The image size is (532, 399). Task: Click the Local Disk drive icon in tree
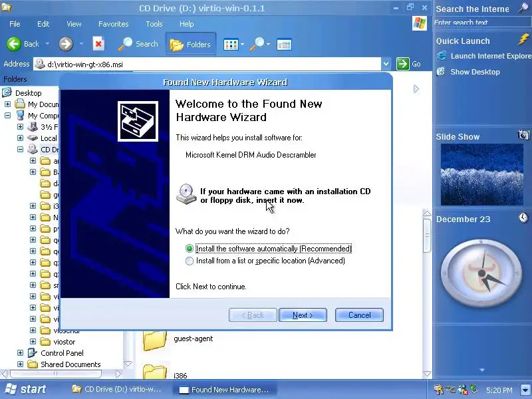pos(33,138)
